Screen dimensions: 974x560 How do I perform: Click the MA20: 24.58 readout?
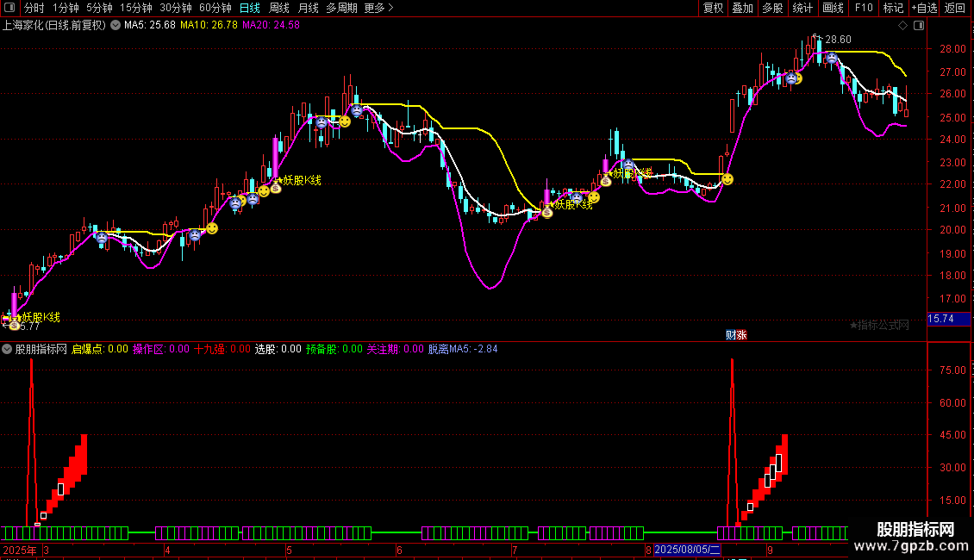271,26
